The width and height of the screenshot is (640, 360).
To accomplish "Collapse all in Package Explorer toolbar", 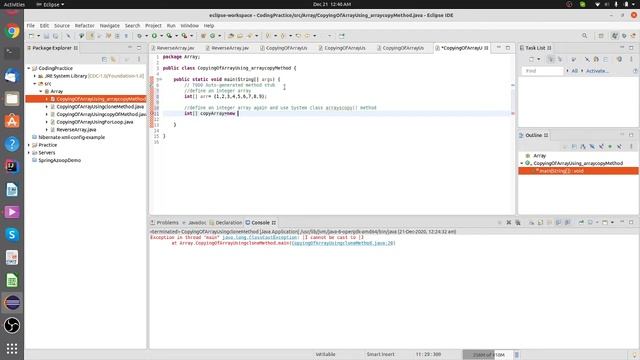I will click(104, 60).
